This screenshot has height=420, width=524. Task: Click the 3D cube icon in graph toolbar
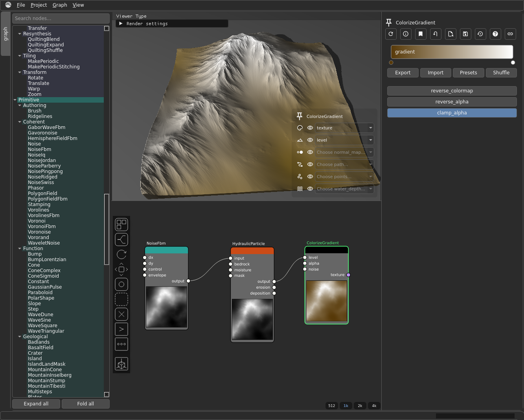pyautogui.click(x=121, y=364)
